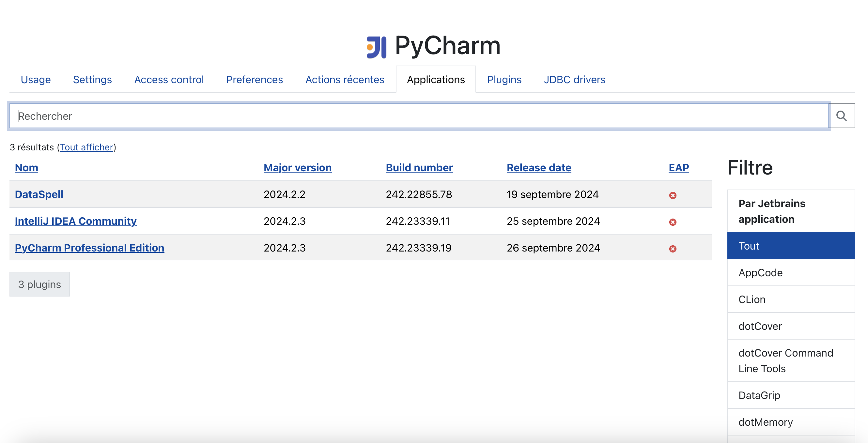Go to the Preferences tab
The image size is (868, 443).
tap(255, 80)
